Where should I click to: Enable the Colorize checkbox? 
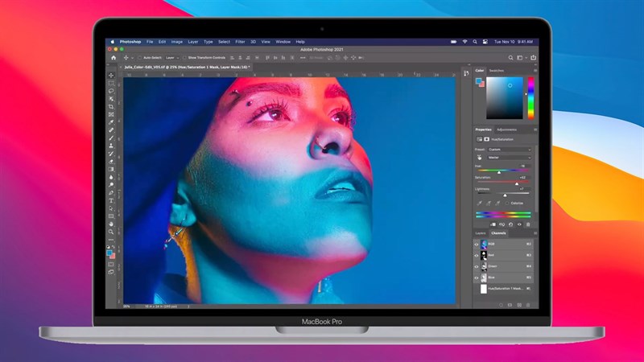507,204
